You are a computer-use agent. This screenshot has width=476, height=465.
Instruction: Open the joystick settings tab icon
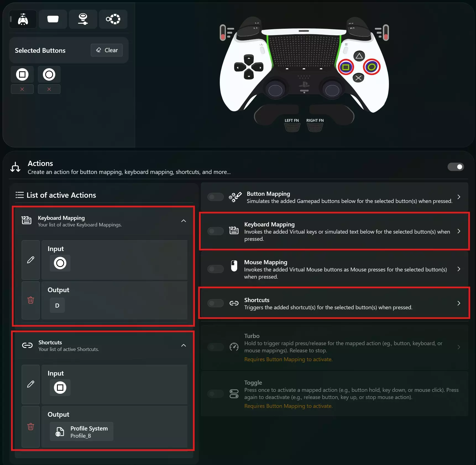[x=83, y=19]
